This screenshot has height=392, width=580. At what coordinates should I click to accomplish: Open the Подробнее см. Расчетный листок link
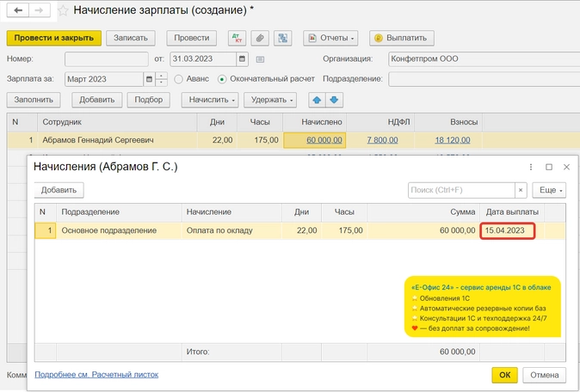(96, 375)
